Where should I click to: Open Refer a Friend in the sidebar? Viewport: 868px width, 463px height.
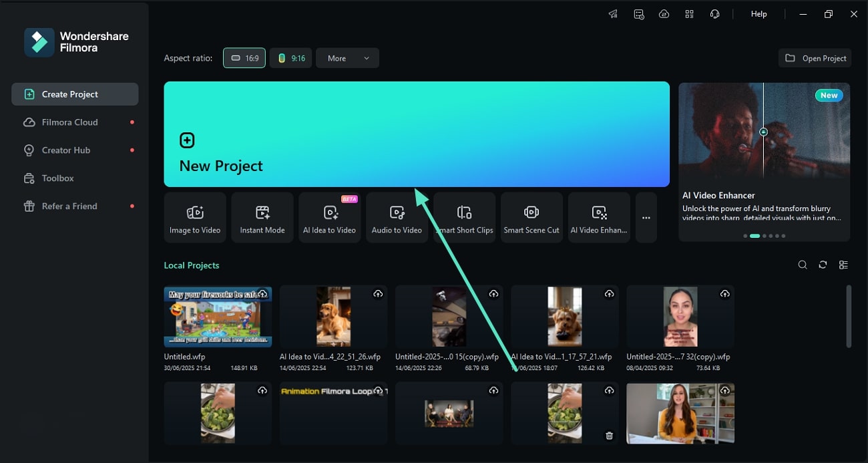75,206
